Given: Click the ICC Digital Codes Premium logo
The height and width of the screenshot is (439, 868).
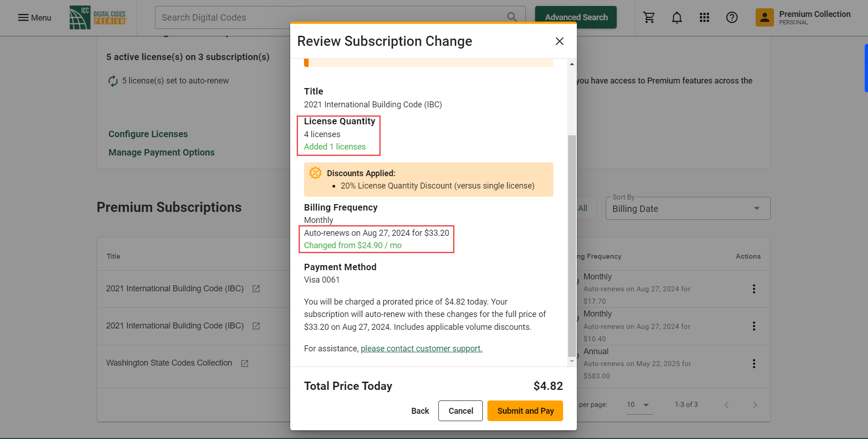Looking at the screenshot, I should pos(98,17).
